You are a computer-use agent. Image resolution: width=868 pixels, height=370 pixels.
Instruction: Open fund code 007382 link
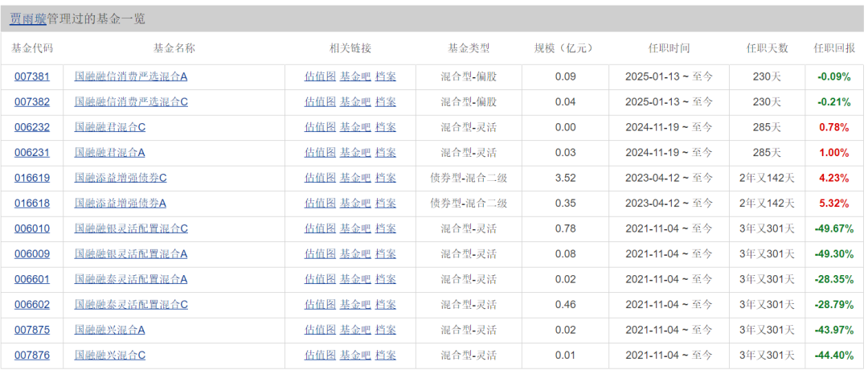pyautogui.click(x=31, y=102)
